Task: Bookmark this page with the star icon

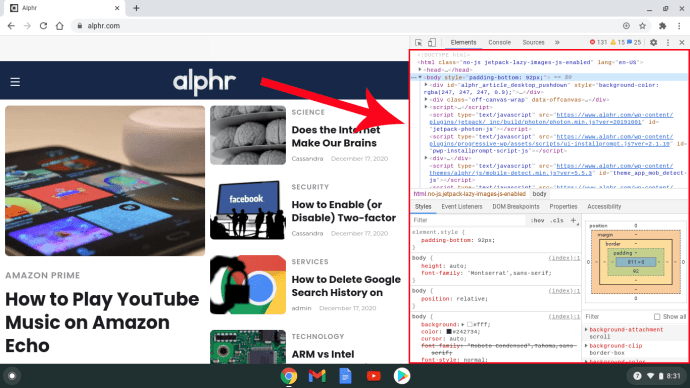Action: point(642,26)
